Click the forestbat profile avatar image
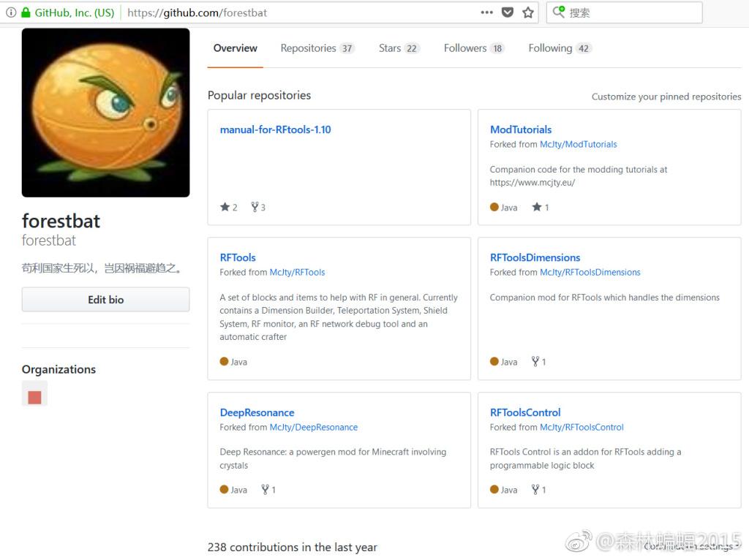The image size is (749, 560). pos(105,113)
